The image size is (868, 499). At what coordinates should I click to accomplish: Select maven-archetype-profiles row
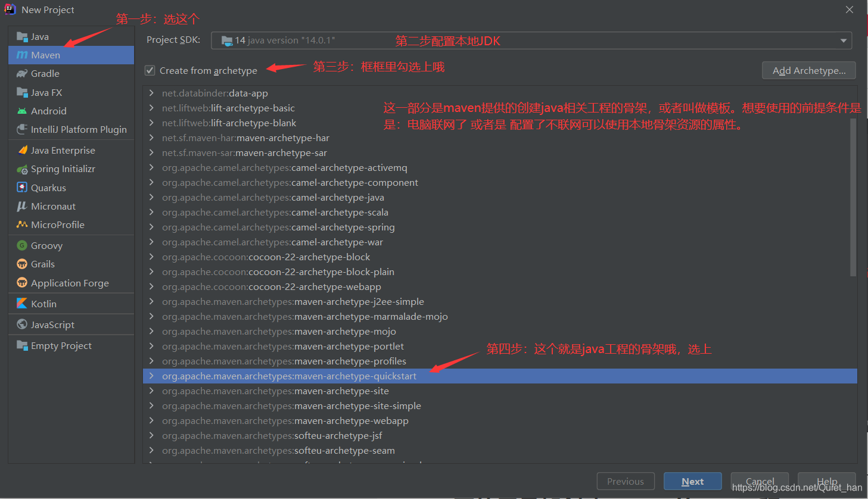[x=500, y=361]
